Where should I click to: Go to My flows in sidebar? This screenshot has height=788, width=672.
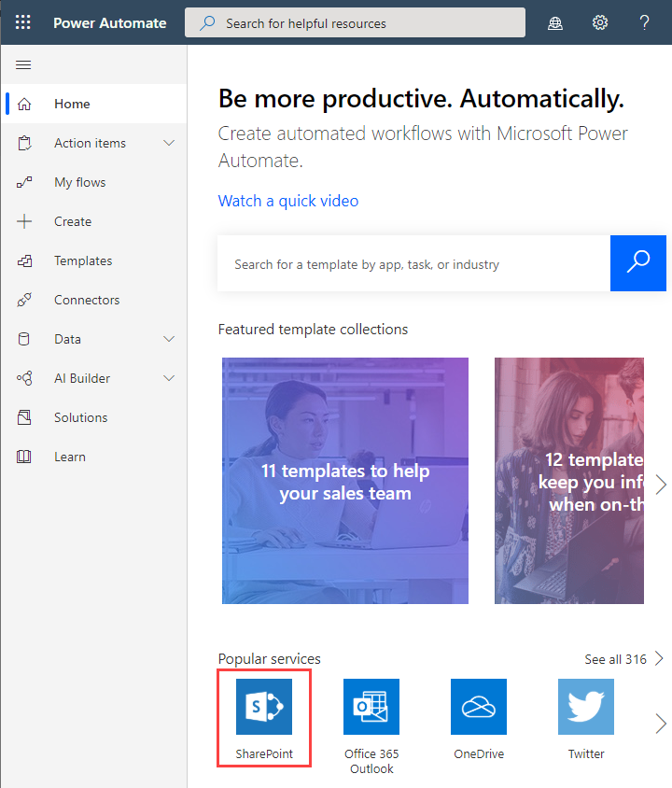[x=79, y=182]
